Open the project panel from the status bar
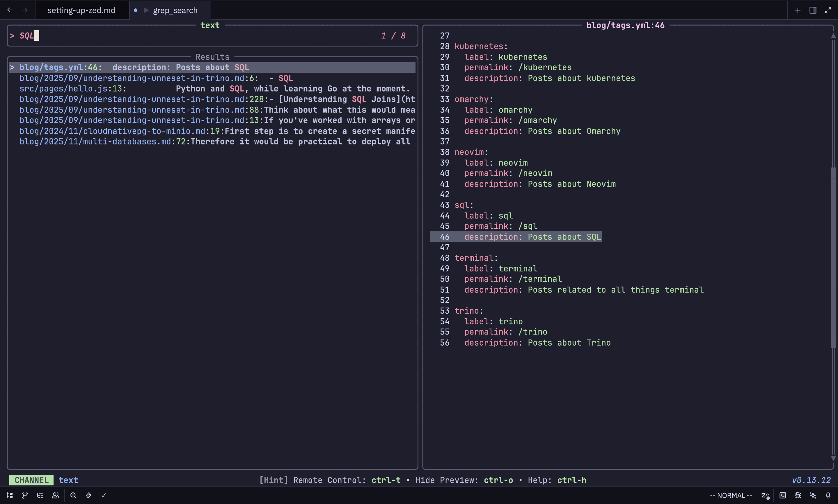838x504 pixels. (9, 495)
